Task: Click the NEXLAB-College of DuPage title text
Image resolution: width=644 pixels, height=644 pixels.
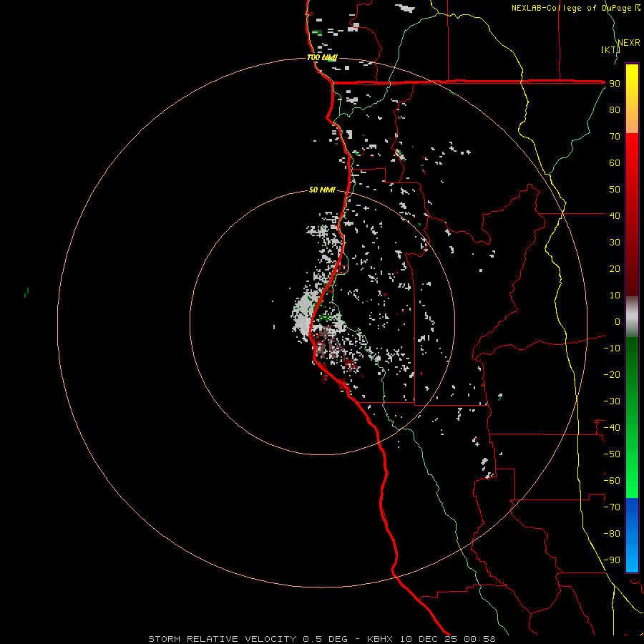Action: pos(571,8)
